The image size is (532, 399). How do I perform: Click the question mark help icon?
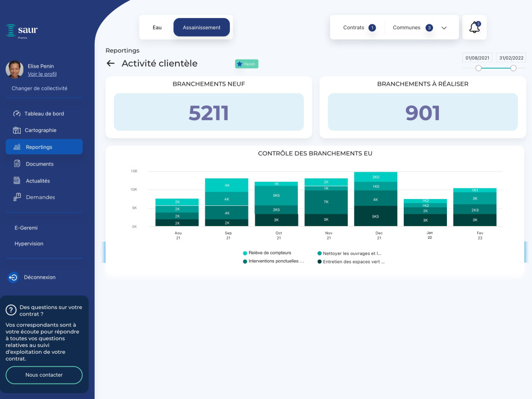pyautogui.click(x=11, y=310)
